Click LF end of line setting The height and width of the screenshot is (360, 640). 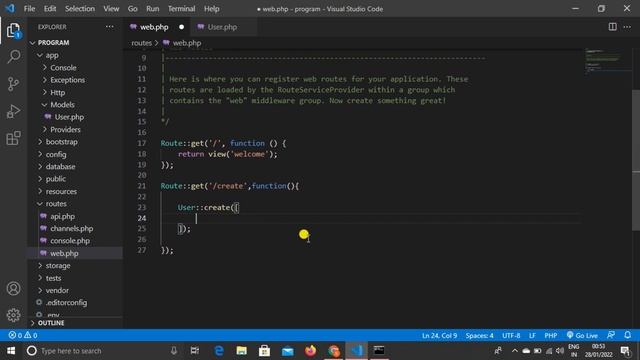532,336
